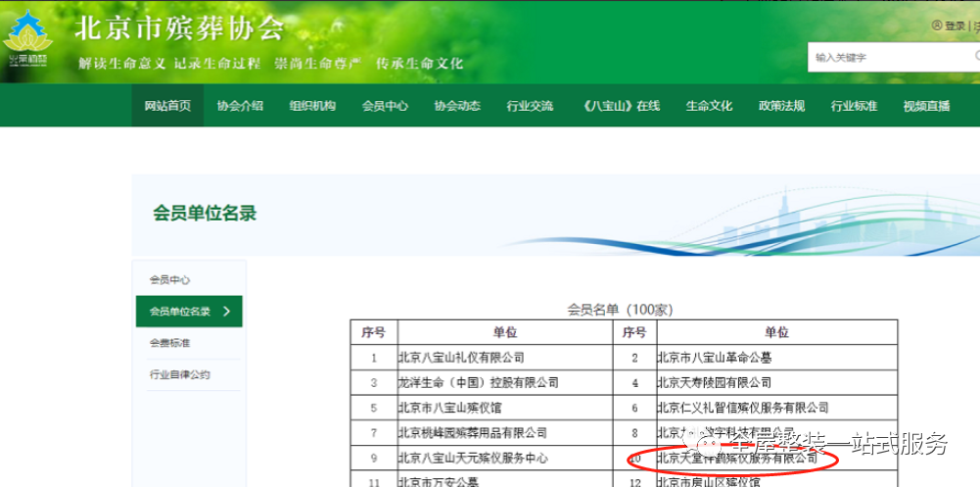Open the 视频直播 nav item
The height and width of the screenshot is (487, 980).
click(x=926, y=106)
